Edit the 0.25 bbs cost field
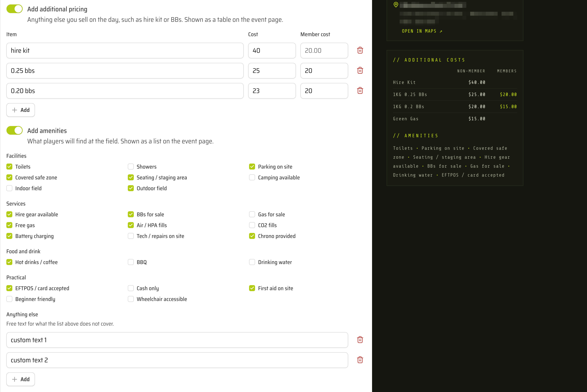 272,71
